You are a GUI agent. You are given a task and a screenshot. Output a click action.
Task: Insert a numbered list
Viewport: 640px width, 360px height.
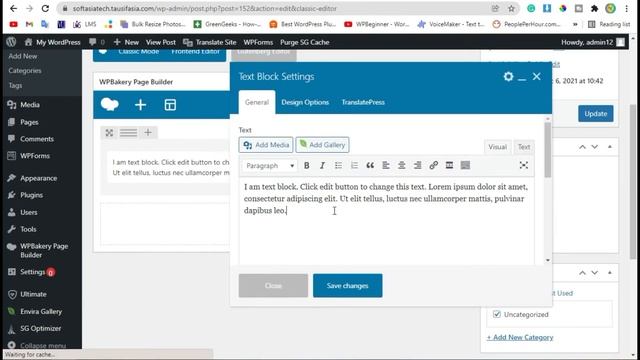point(354,165)
